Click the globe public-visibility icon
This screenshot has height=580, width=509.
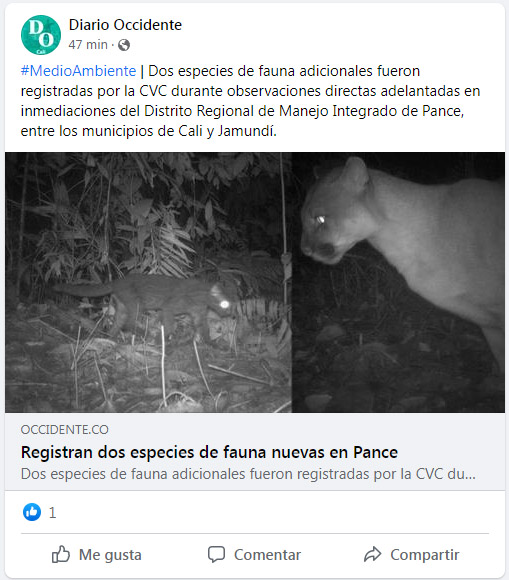coord(124,45)
